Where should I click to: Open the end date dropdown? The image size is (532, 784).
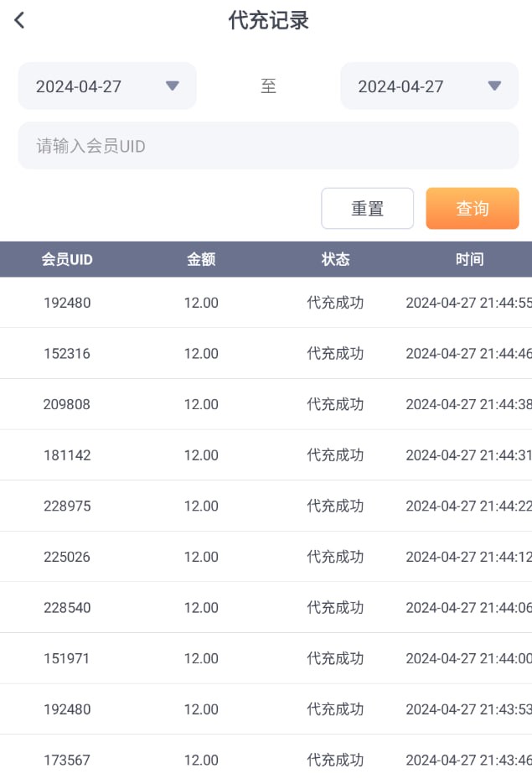[429, 86]
